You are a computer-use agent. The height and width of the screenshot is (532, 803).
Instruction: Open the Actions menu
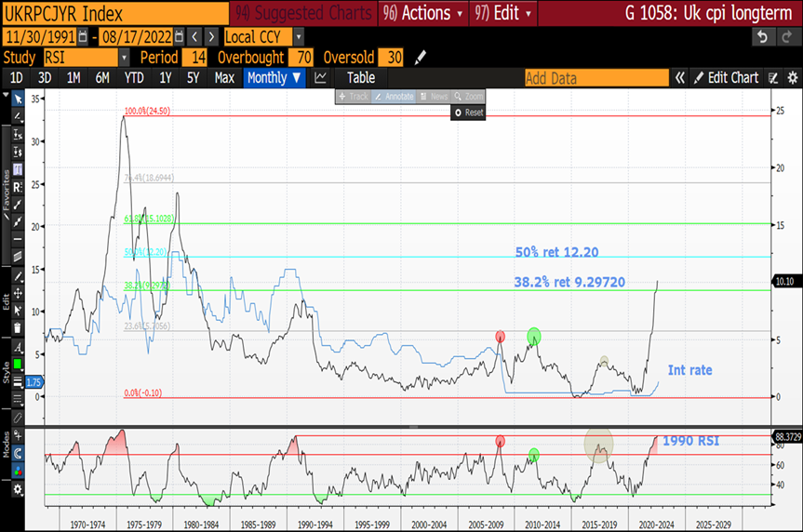423,13
